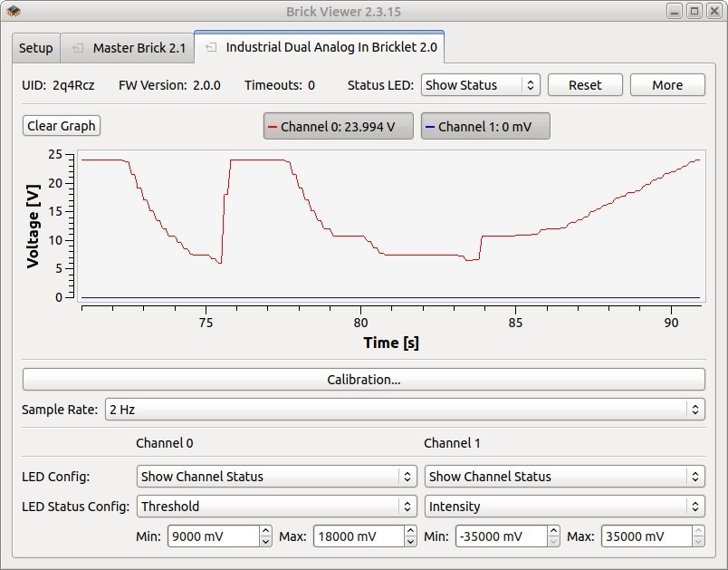The image size is (728, 570).
Task: Maximize the Brick Viewer window
Action: coord(694,11)
